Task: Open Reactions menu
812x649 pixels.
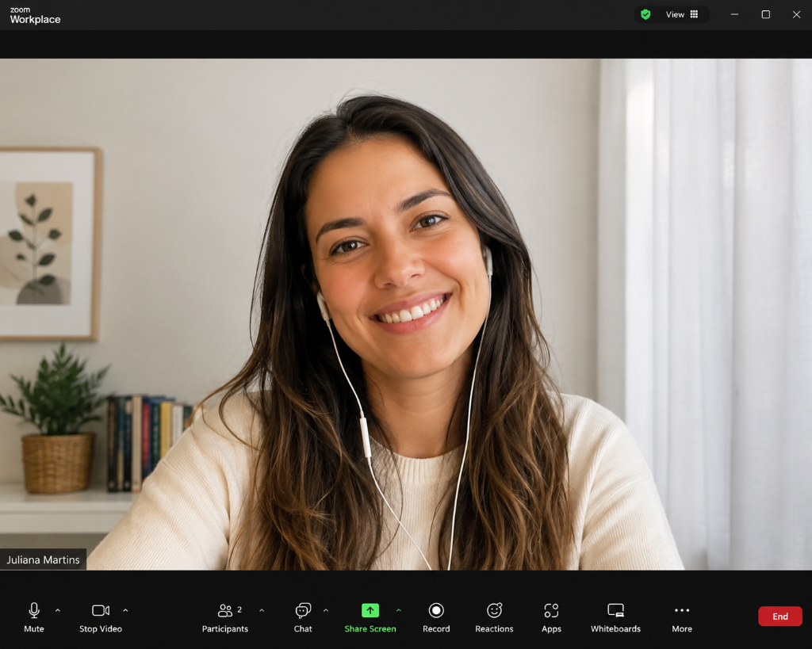Action: 494,617
